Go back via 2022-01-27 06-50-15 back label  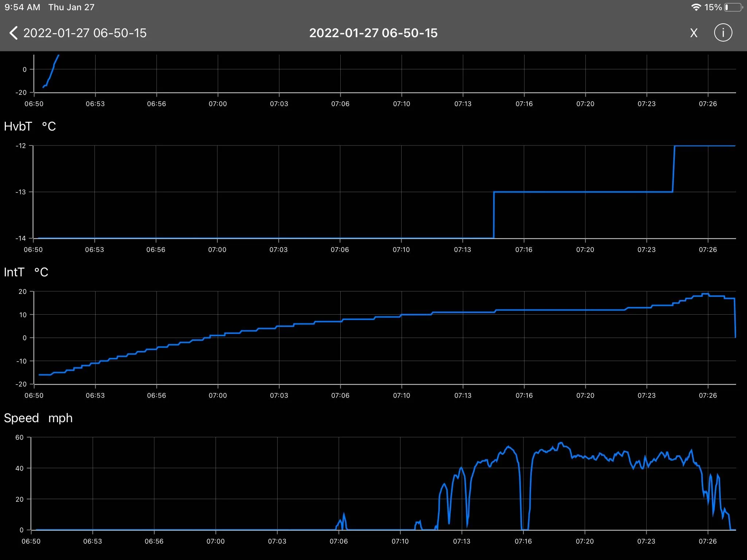pos(85,33)
